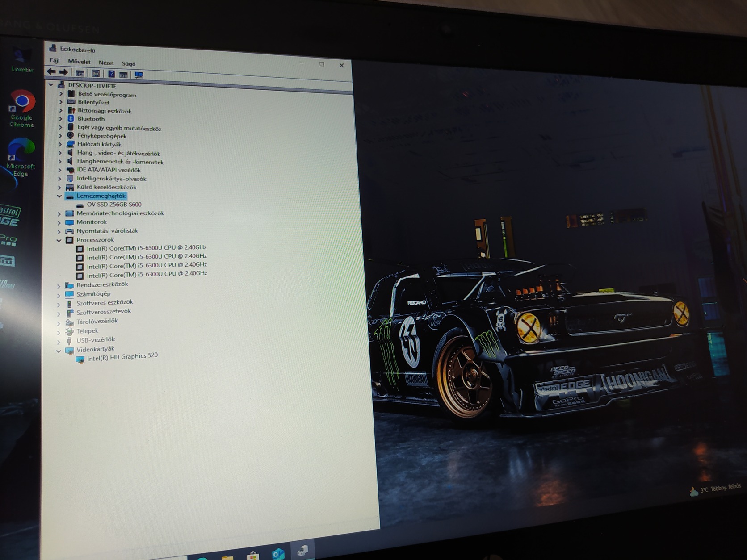Select Szoftverösszetevők

tap(104, 312)
